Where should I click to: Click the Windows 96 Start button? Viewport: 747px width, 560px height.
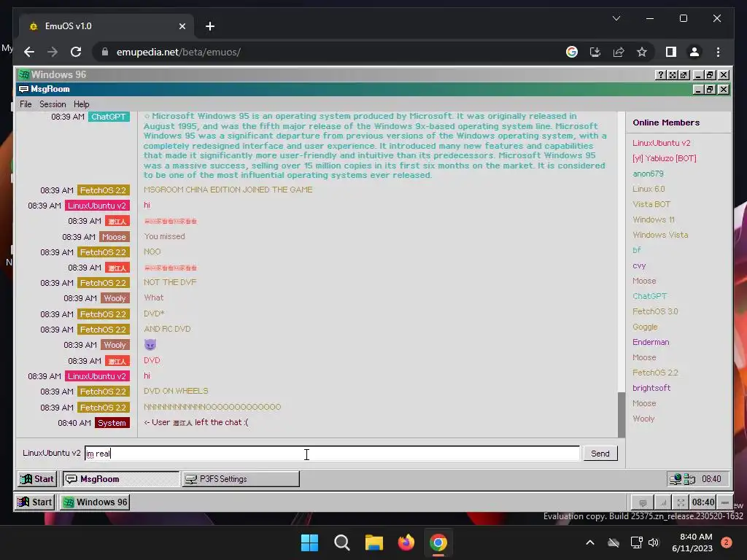[x=38, y=478]
